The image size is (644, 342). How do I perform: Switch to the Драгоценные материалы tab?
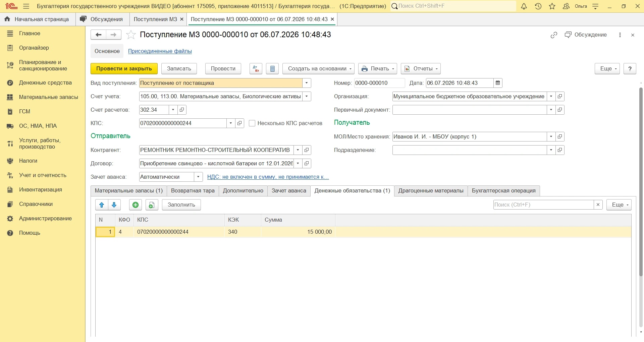tap(431, 191)
